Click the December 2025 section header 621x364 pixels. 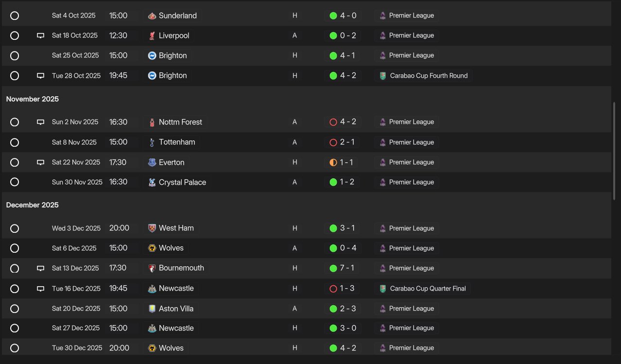click(33, 205)
